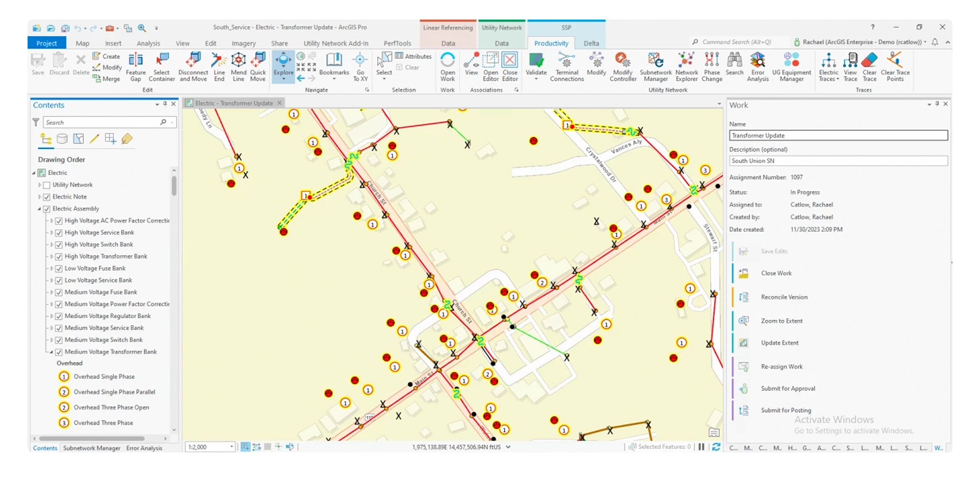Open the map scale 1:2,000 dropdown
This screenshot has height=487, width=980.
click(x=231, y=447)
